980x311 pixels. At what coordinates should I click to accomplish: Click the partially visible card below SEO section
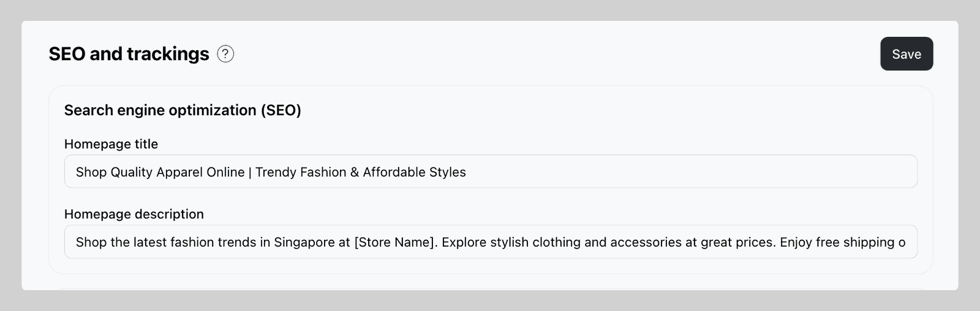click(x=491, y=288)
